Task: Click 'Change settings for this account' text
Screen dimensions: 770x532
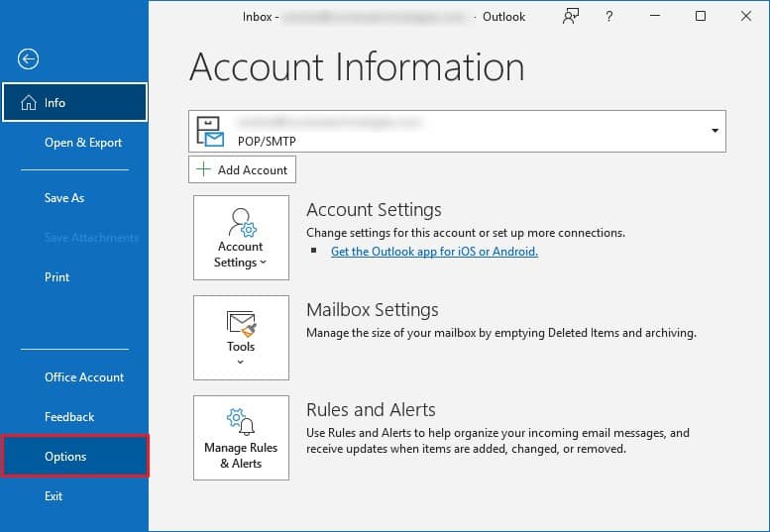Action: [x=466, y=233]
